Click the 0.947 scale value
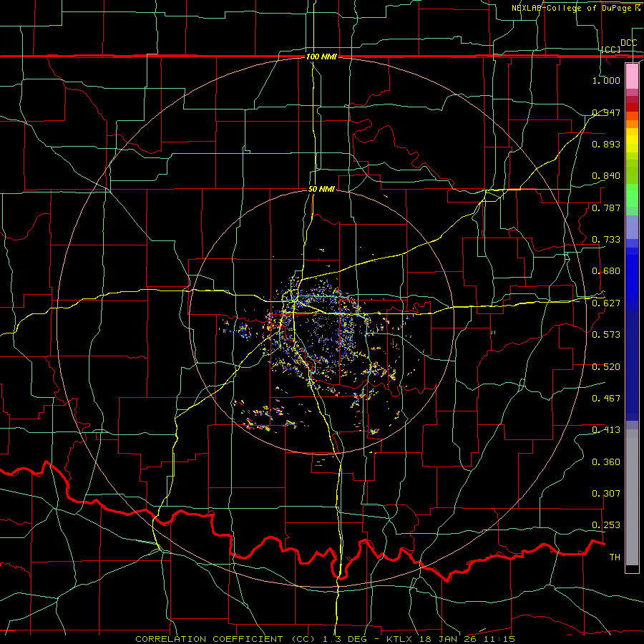 pos(606,112)
